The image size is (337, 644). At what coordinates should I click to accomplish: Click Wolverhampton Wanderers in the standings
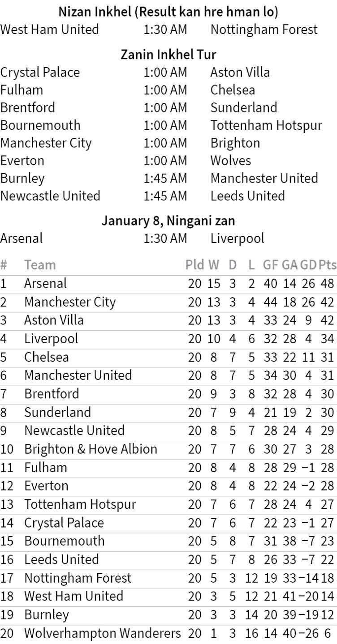pyautogui.click(x=103, y=633)
